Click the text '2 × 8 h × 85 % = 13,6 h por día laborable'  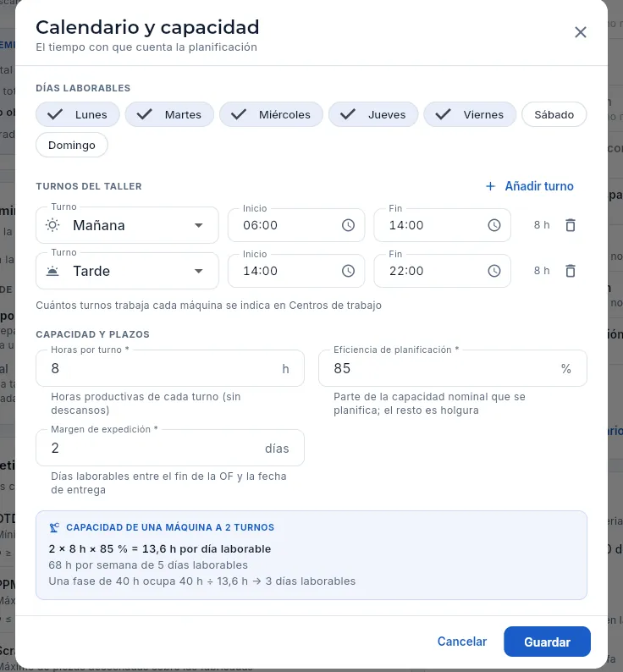pos(160,549)
